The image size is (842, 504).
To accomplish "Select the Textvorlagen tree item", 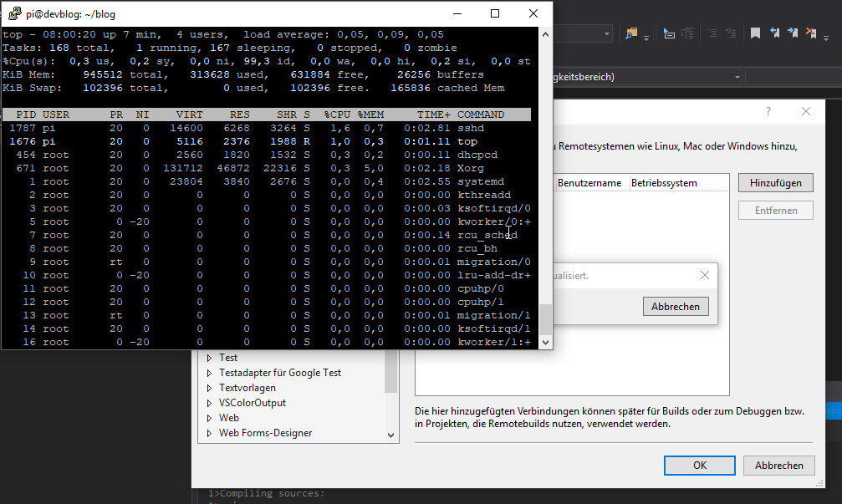I will pyautogui.click(x=247, y=388).
